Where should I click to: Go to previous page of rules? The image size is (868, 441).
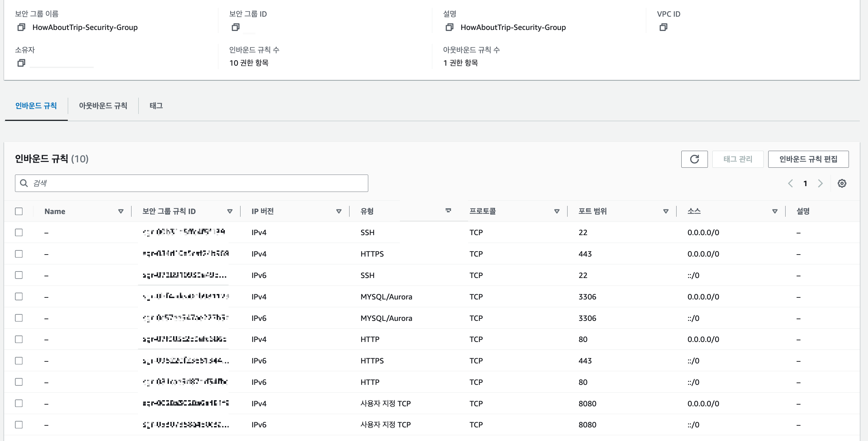coord(790,183)
